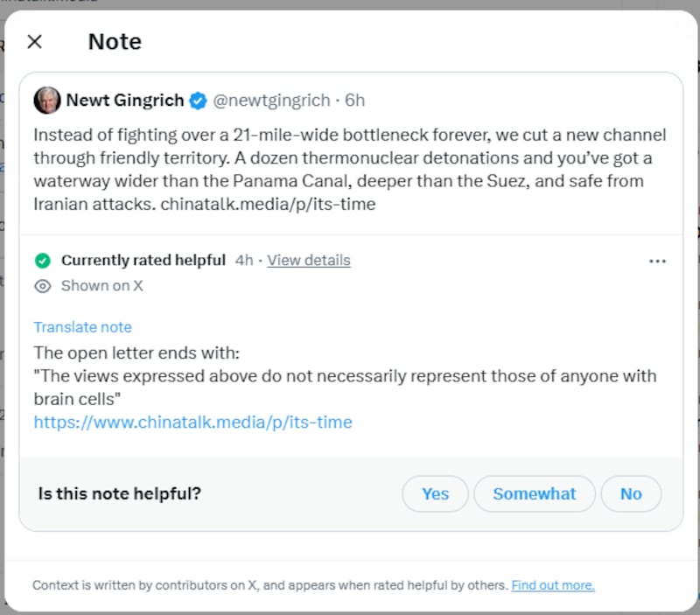Close the Note dialog with the X
Viewport: 700px width, 615px height.
[x=34, y=41]
